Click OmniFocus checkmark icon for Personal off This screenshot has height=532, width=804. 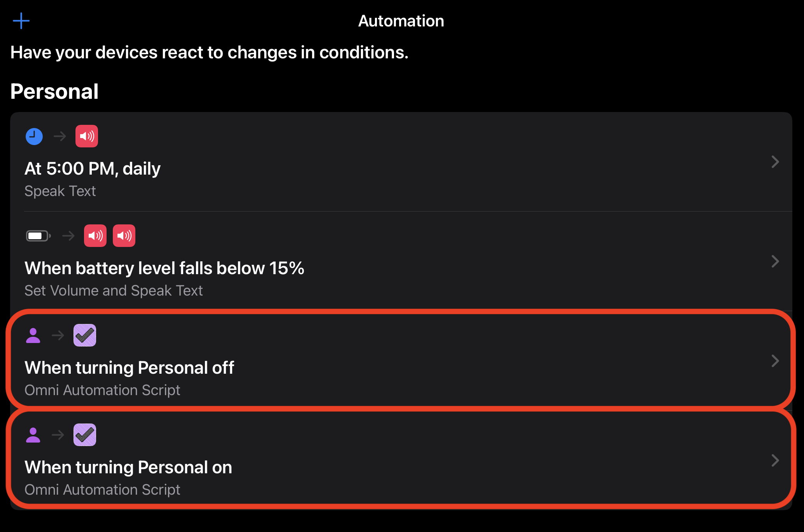click(x=85, y=335)
